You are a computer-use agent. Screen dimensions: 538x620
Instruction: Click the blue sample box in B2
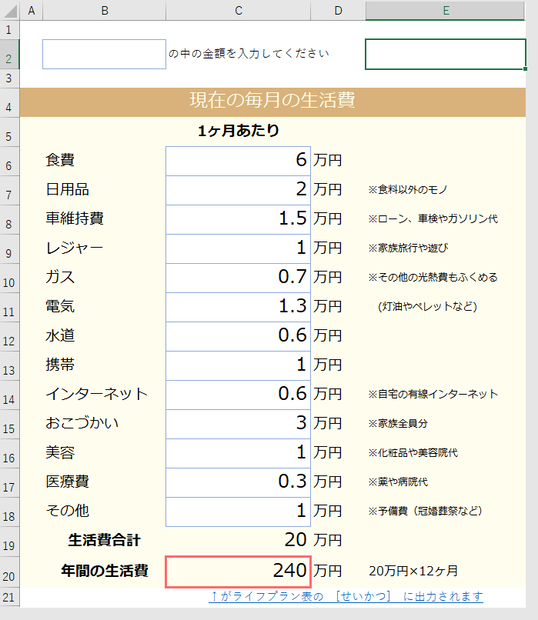(x=104, y=54)
